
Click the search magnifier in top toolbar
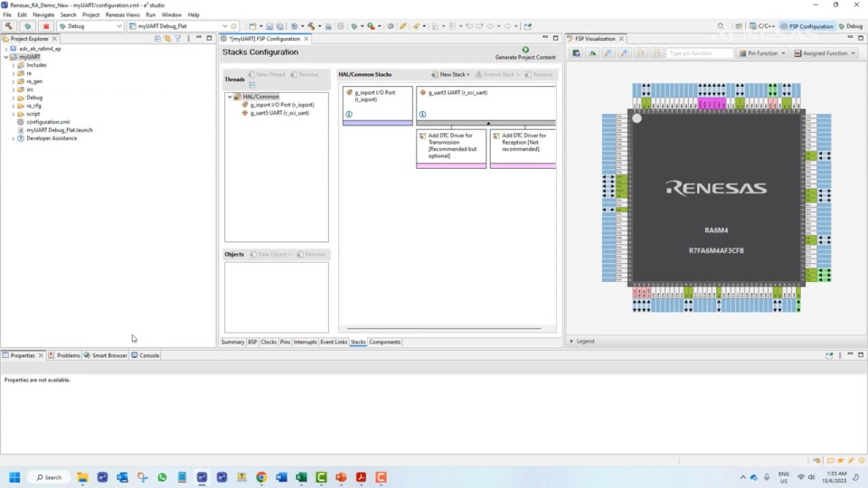(721, 26)
